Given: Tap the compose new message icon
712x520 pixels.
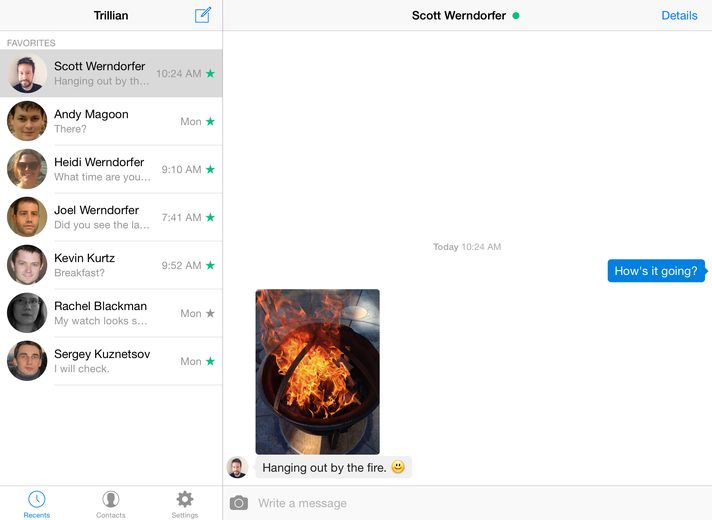Looking at the screenshot, I should pos(203,15).
